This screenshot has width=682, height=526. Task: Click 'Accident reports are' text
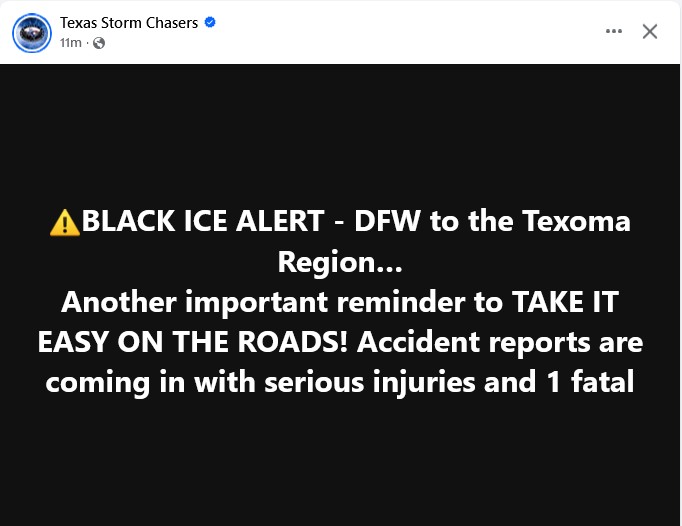tap(500, 342)
